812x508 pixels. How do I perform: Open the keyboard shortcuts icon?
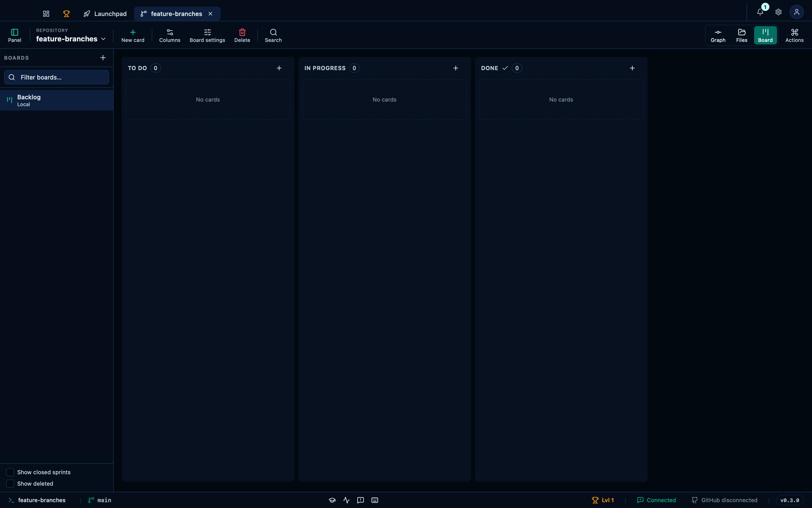click(375, 500)
